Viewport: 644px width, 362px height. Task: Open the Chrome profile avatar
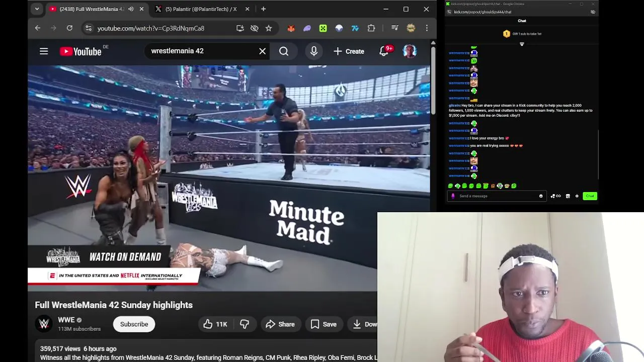click(x=411, y=28)
